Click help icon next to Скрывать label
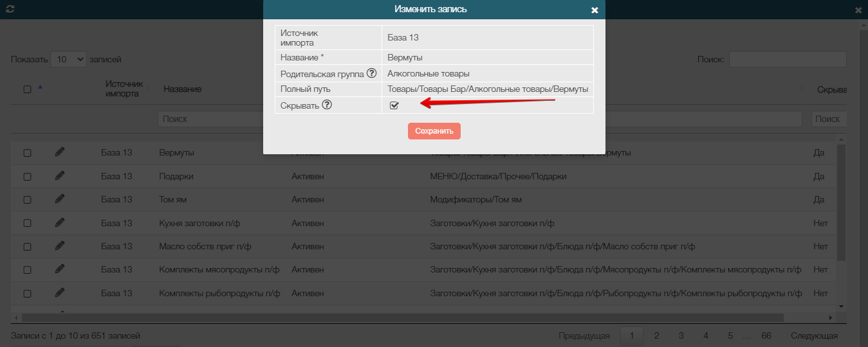This screenshot has width=868, height=347. click(327, 105)
